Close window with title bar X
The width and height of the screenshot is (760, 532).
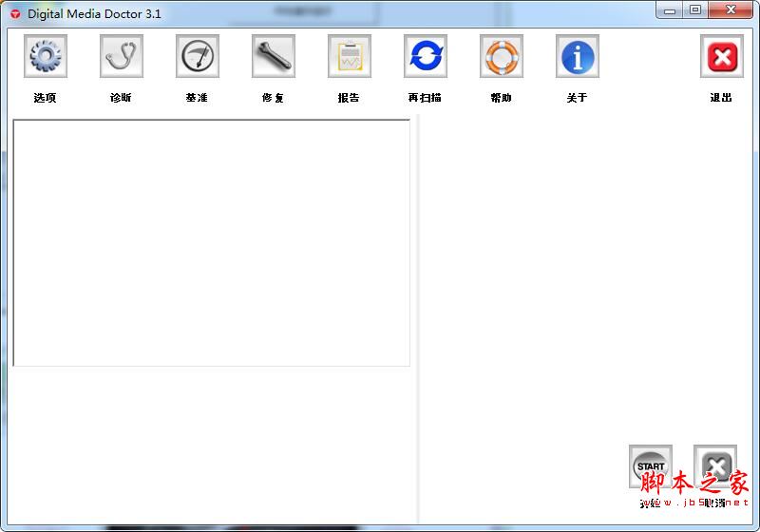coord(731,10)
